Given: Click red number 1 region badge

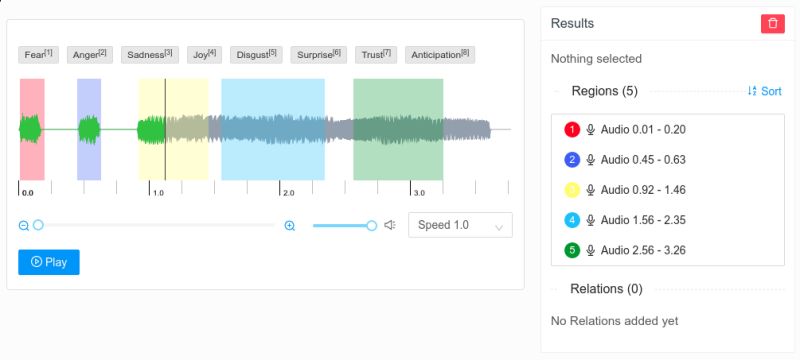Looking at the screenshot, I should point(572,130).
